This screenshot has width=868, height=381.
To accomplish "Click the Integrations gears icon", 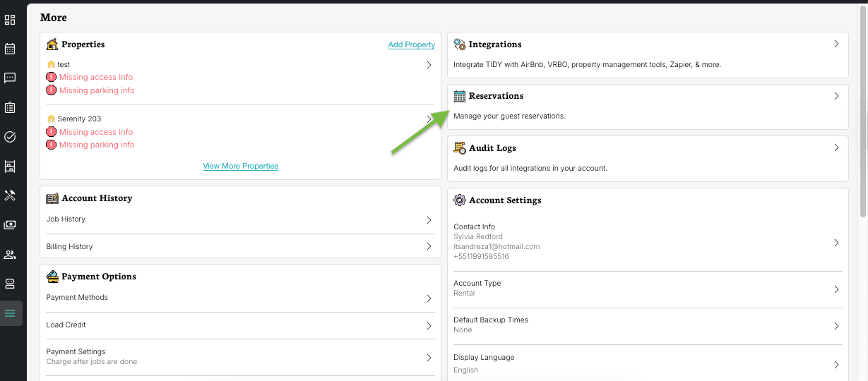I will pyautogui.click(x=460, y=44).
